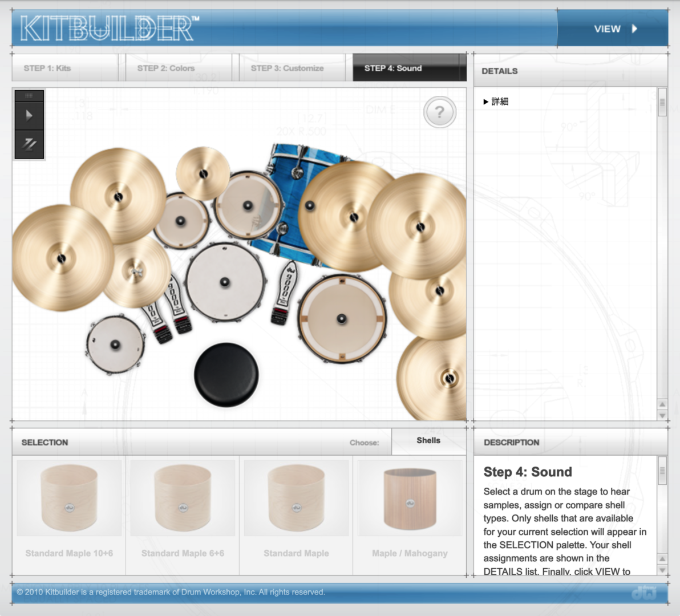Select the upper-left cymbal behind the hi-hat
The height and width of the screenshot is (616, 680).
click(118, 197)
